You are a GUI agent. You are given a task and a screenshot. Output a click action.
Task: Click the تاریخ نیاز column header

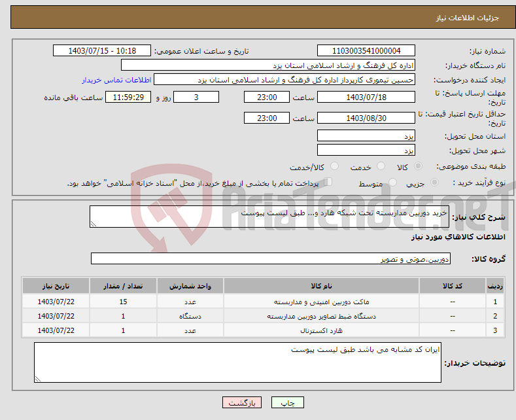(x=56, y=286)
